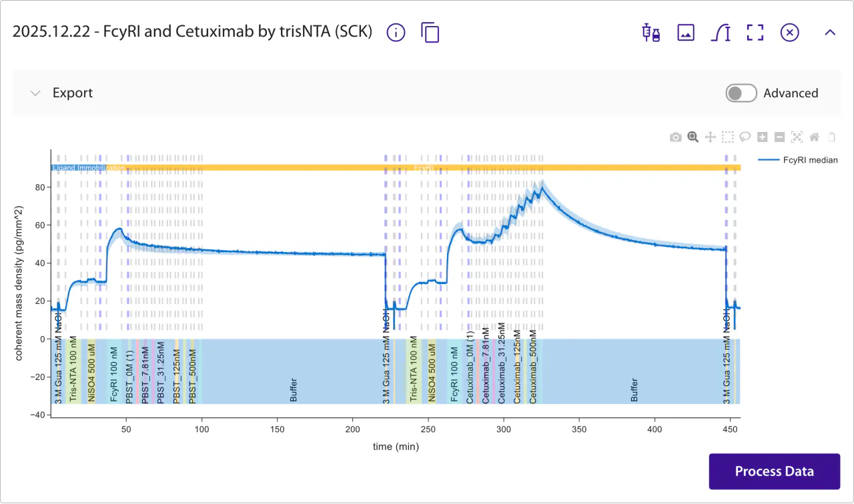Open the syringe and vial samples icon
This screenshot has height=504, width=854.
651,32
